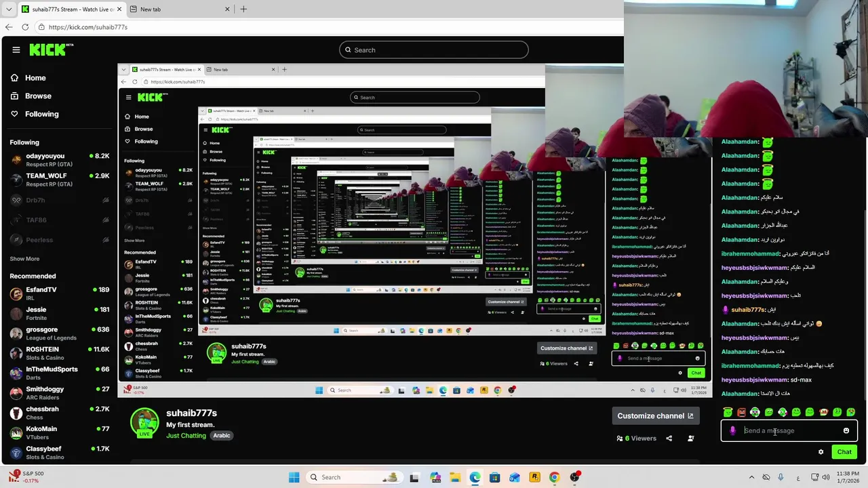Screen dimensions: 868x488
Task: Open a new browser tab
Action: [x=243, y=9]
